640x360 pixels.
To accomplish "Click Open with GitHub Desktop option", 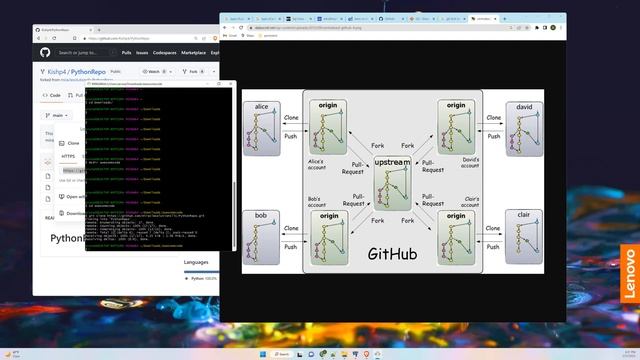I will tap(73, 197).
